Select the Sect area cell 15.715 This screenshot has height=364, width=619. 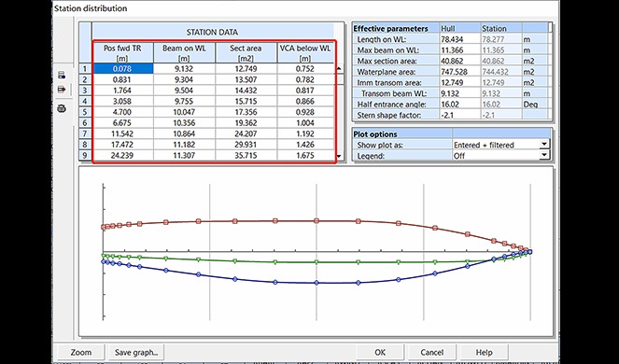[246, 101]
